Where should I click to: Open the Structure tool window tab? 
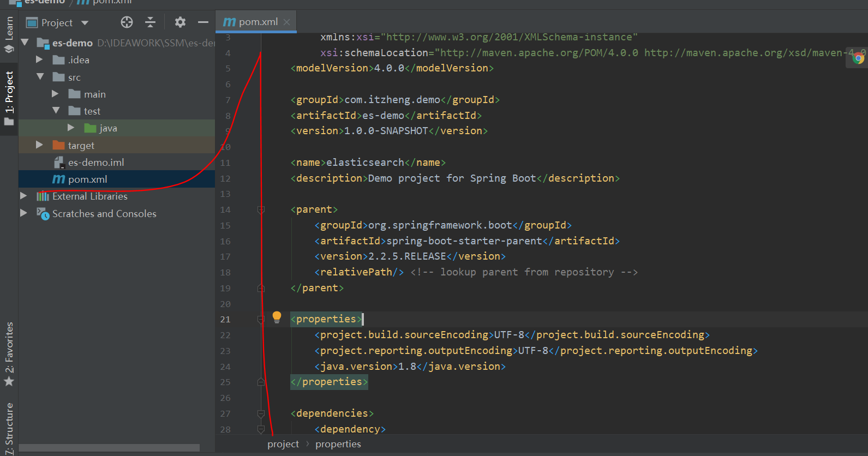point(9,428)
